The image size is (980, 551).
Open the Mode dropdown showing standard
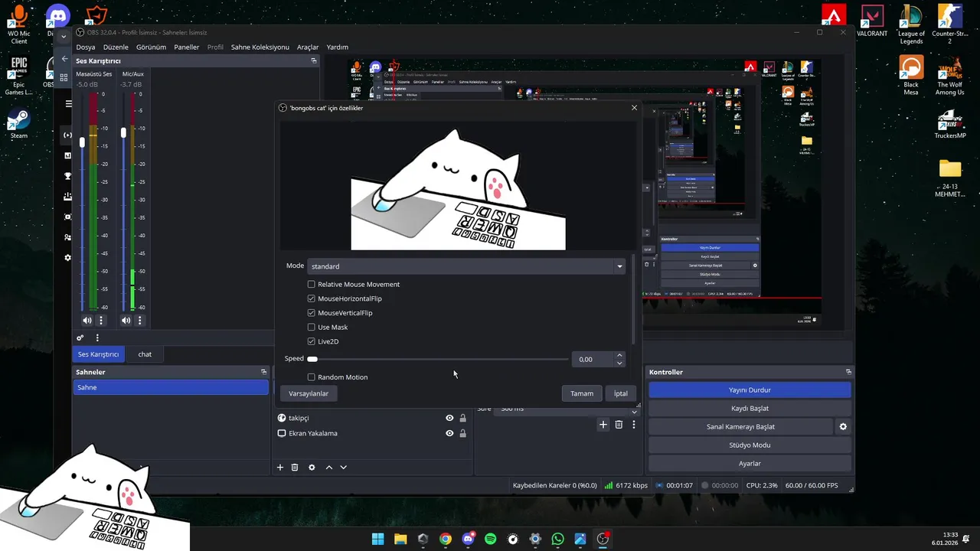tap(466, 266)
